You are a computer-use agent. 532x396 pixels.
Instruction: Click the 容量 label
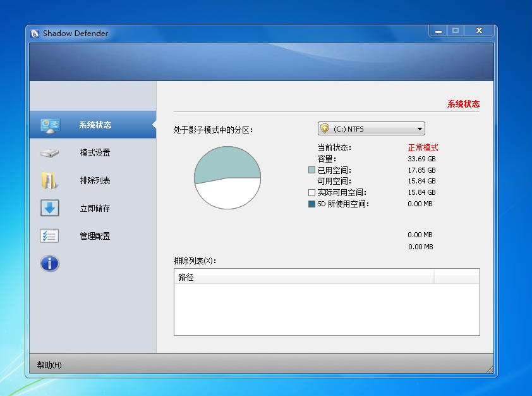click(x=327, y=159)
